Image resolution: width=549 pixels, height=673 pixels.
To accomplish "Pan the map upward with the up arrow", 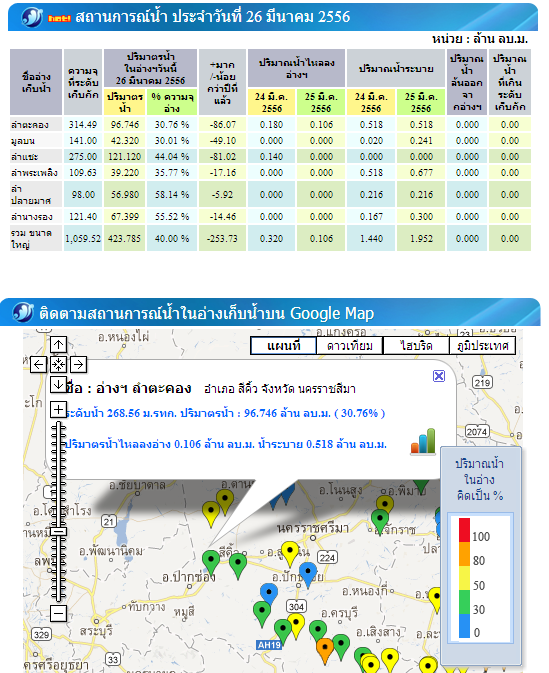I will click(58, 344).
